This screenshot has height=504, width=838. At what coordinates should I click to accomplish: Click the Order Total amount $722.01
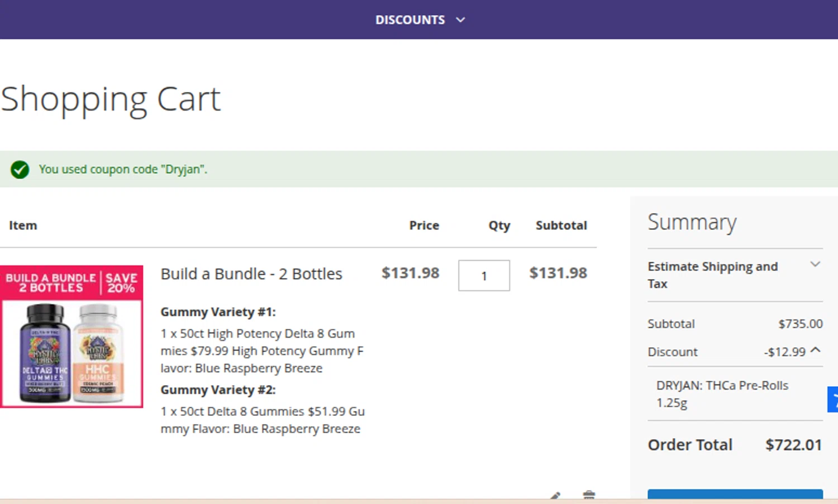[793, 445]
